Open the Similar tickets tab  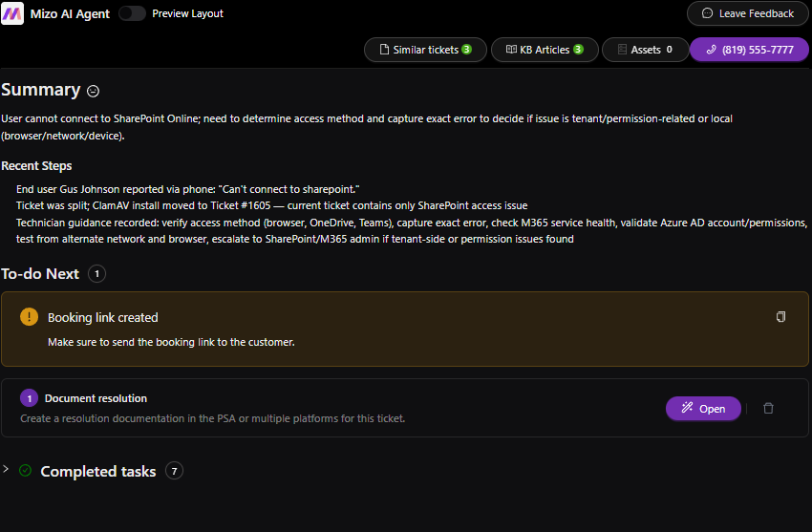pos(425,50)
